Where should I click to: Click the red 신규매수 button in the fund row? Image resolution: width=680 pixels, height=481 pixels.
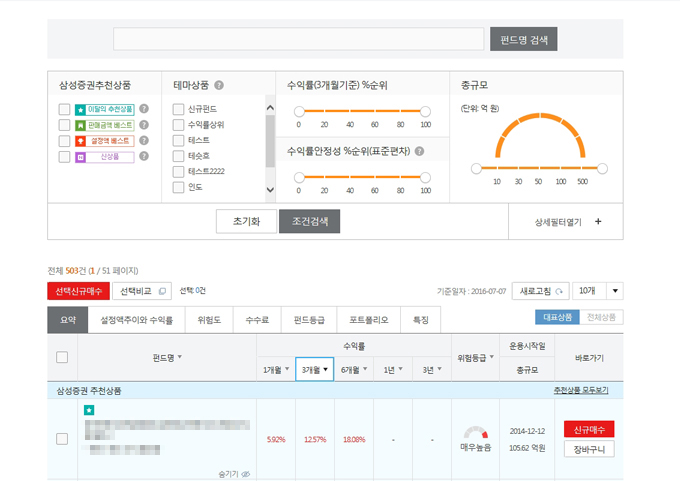click(x=588, y=429)
